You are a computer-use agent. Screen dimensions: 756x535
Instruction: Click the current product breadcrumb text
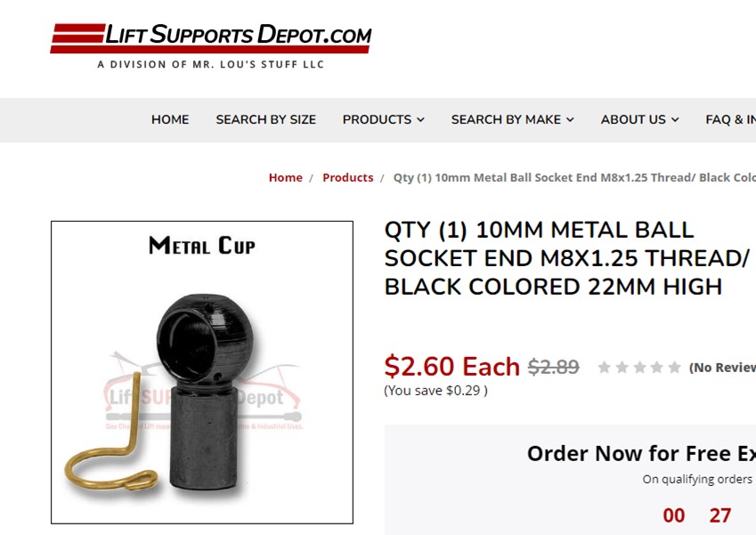pos(574,177)
